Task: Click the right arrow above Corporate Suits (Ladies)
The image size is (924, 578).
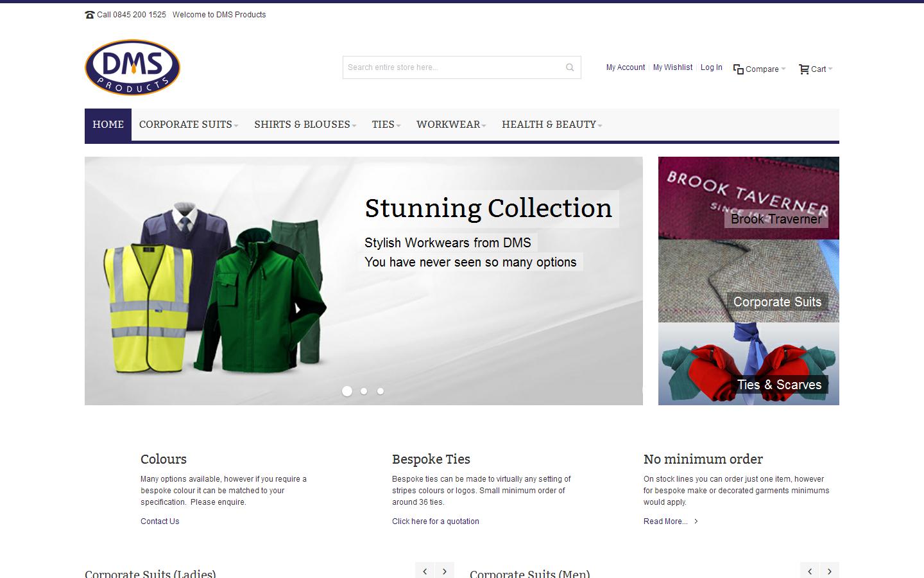Action: click(x=444, y=570)
